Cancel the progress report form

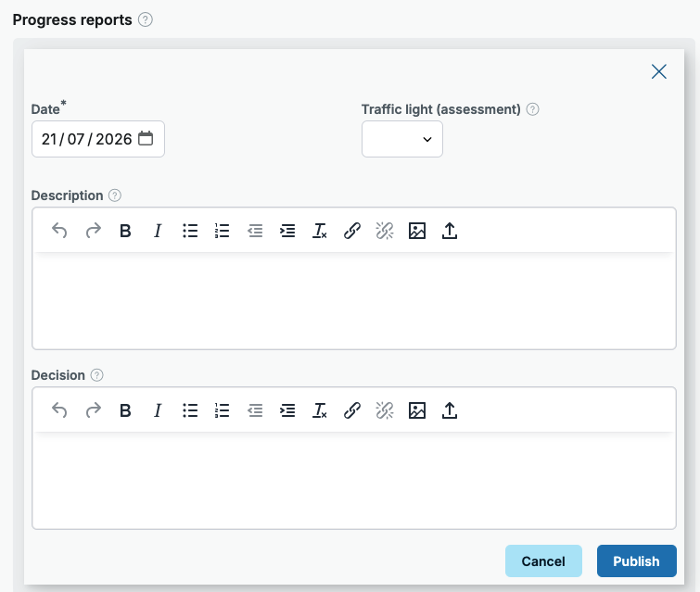pos(543,561)
